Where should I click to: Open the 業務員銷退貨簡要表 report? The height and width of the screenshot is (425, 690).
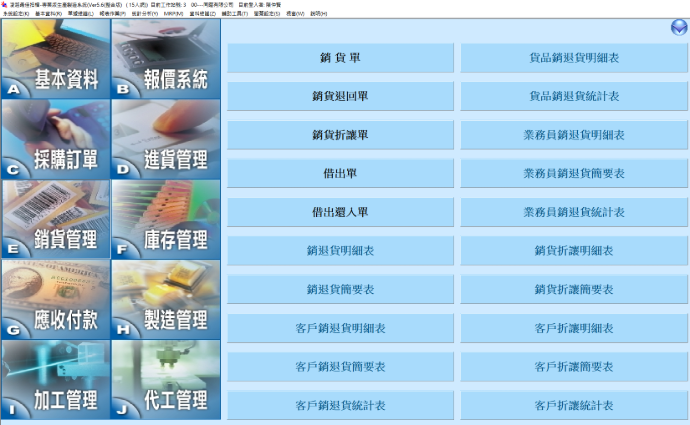574,174
